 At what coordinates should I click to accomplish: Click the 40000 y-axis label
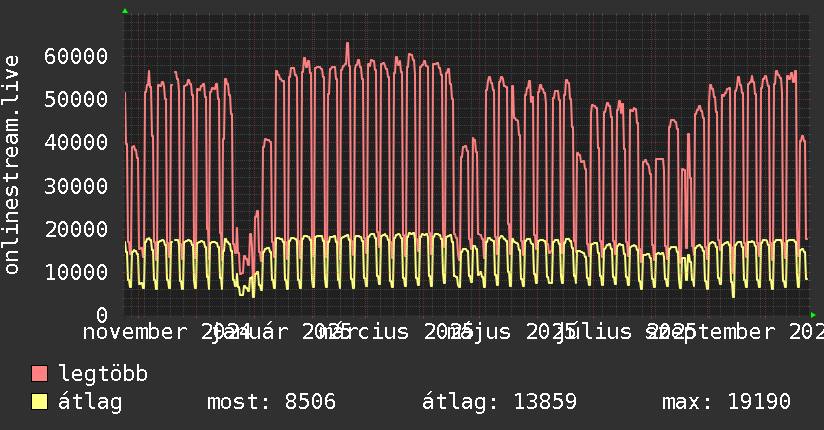tap(76, 142)
